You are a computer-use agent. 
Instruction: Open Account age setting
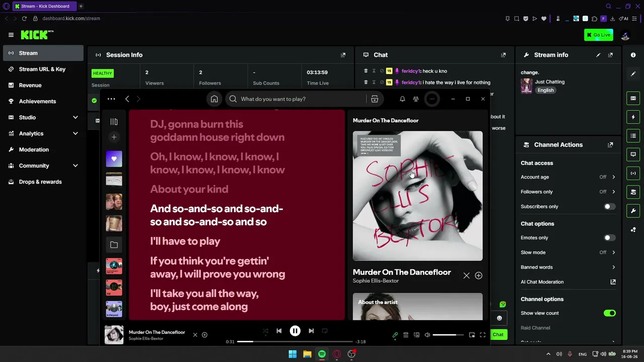point(568,177)
